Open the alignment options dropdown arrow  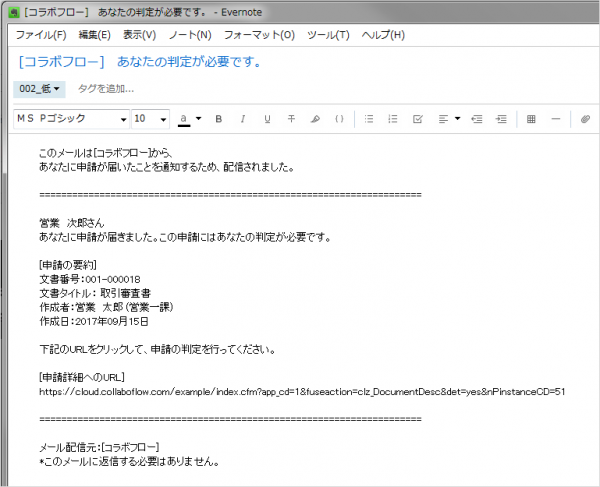click(x=458, y=119)
